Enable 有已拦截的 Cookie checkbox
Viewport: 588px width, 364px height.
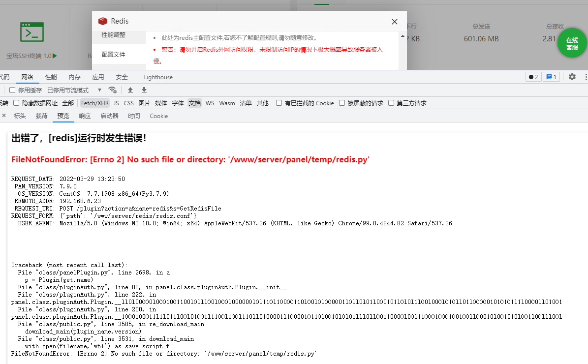point(279,103)
